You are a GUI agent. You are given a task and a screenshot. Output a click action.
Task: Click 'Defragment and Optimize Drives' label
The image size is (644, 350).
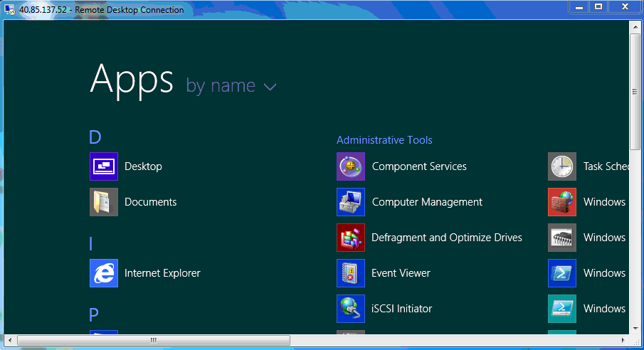(x=447, y=238)
